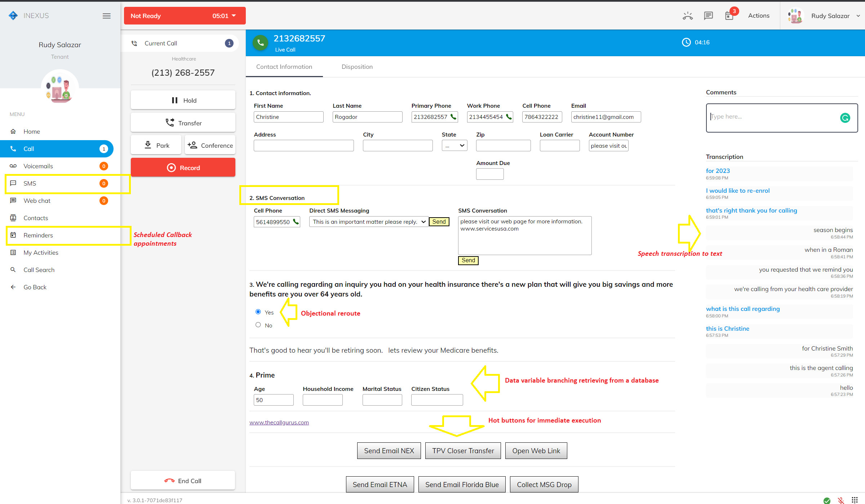Open the State dropdown
This screenshot has width=865, height=504.
coord(454,146)
